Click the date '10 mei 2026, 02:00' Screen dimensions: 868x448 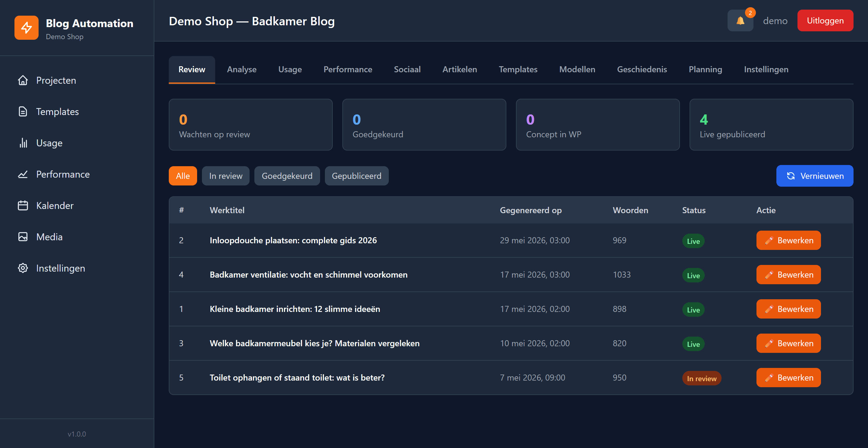tap(534, 344)
